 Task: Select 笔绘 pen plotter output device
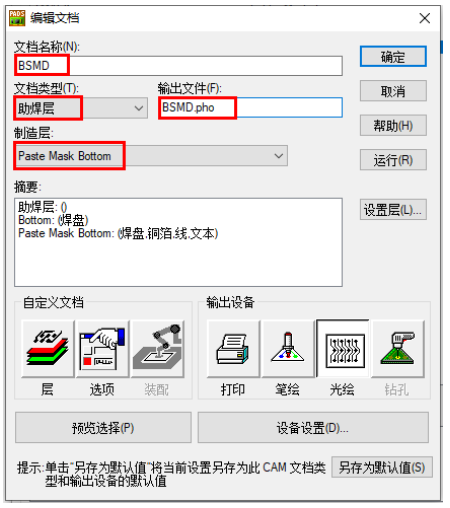288,349
